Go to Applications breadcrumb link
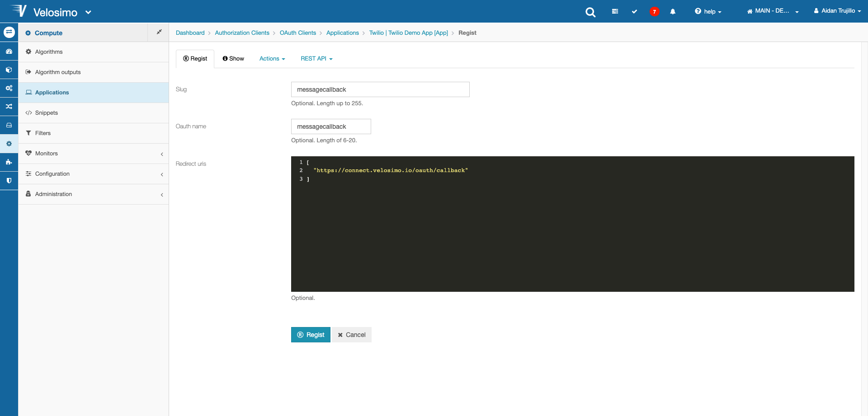Viewport: 868px width, 416px height. click(342, 33)
